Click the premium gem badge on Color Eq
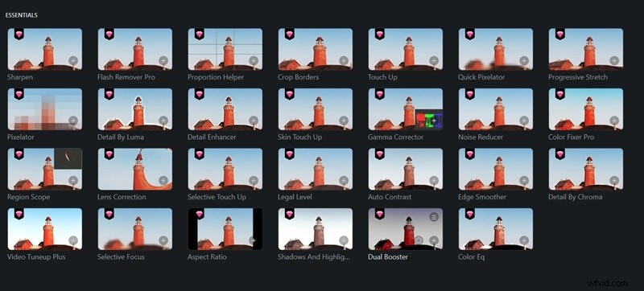The width and height of the screenshot is (644, 291). [x=469, y=214]
